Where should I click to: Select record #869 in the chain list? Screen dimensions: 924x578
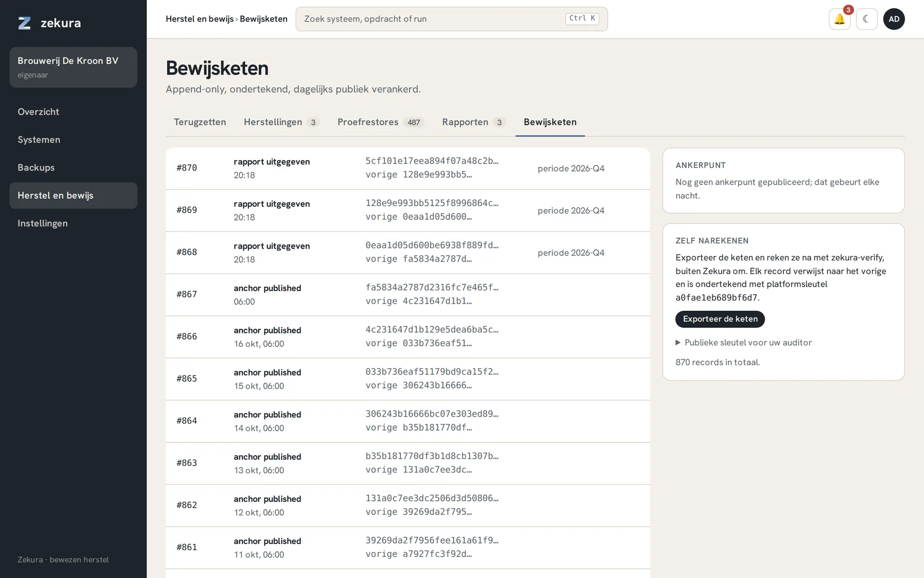coord(408,211)
